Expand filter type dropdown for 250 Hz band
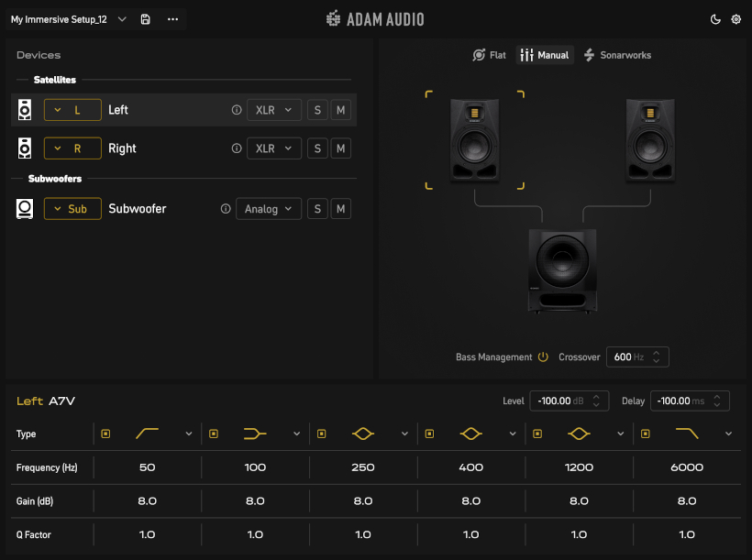The width and height of the screenshot is (752, 560). pos(404,434)
